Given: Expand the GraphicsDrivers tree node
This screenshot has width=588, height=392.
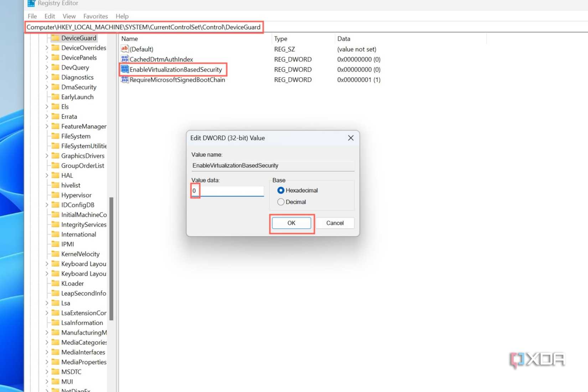Looking at the screenshot, I should click(47, 156).
